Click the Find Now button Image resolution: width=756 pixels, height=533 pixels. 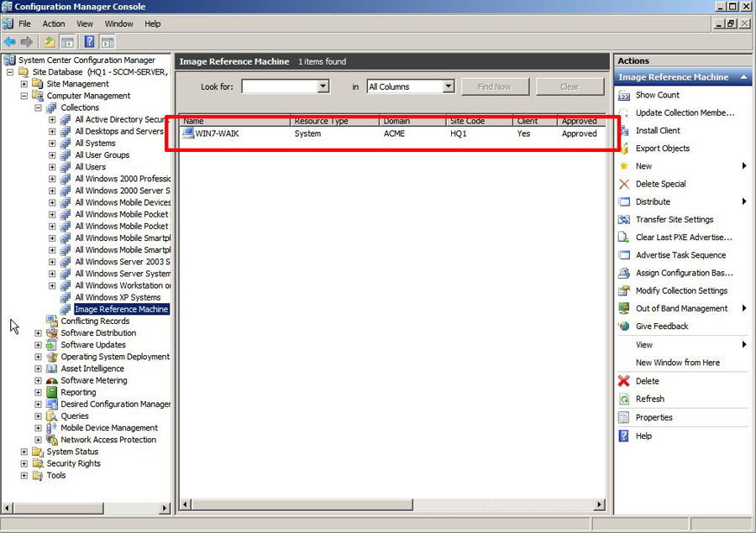[495, 86]
